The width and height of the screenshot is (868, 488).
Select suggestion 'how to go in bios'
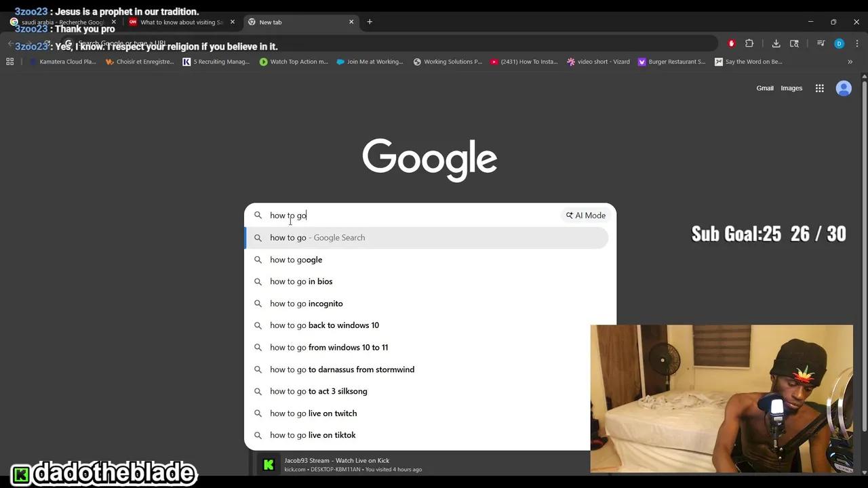click(427, 281)
